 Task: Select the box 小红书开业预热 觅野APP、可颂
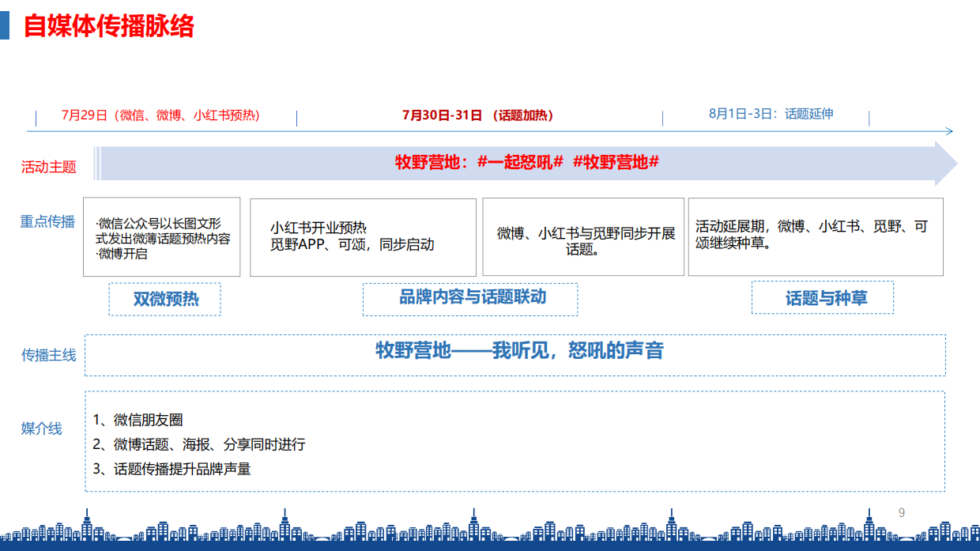[x=364, y=237]
